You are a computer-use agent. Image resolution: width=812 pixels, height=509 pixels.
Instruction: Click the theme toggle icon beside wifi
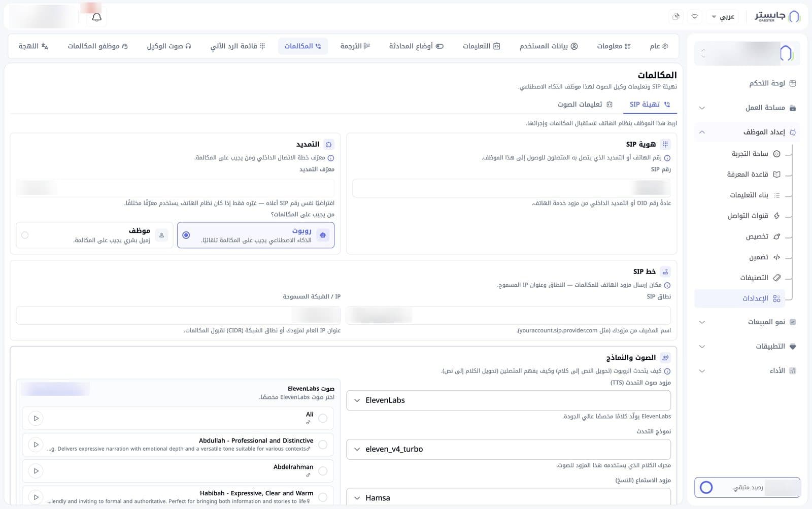tap(676, 17)
